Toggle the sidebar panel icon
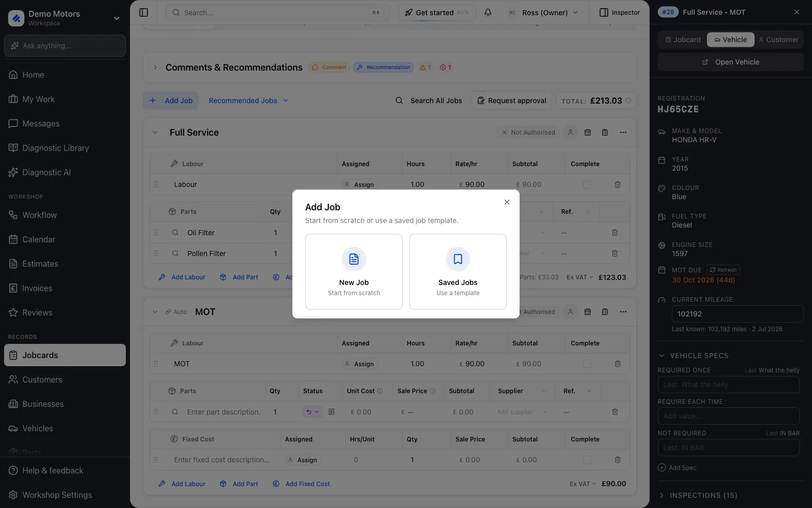 (144, 13)
